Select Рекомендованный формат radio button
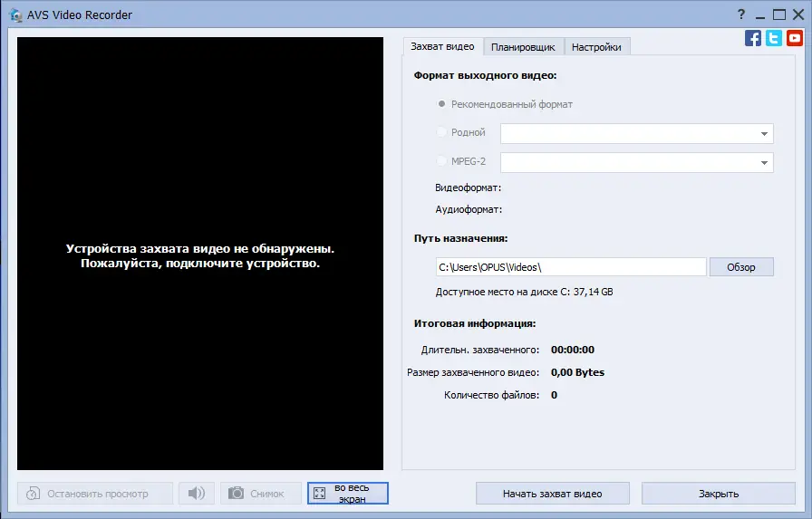The height and width of the screenshot is (519, 812). (441, 104)
